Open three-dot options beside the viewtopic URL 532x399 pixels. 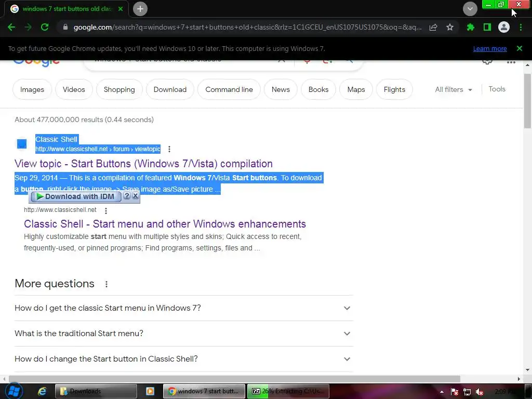[x=169, y=149]
